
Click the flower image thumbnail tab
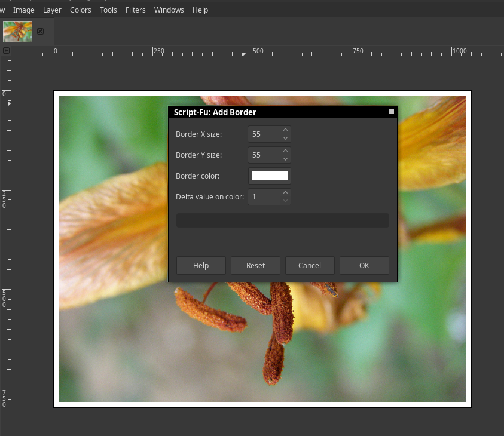17,31
